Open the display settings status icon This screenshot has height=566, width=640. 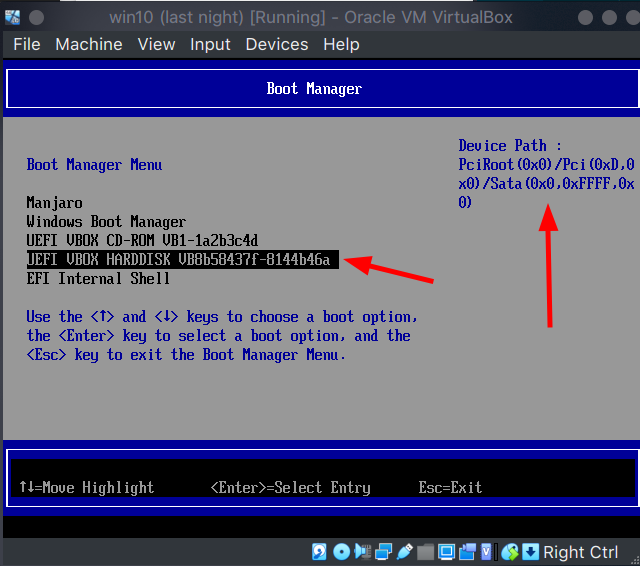tap(446, 552)
